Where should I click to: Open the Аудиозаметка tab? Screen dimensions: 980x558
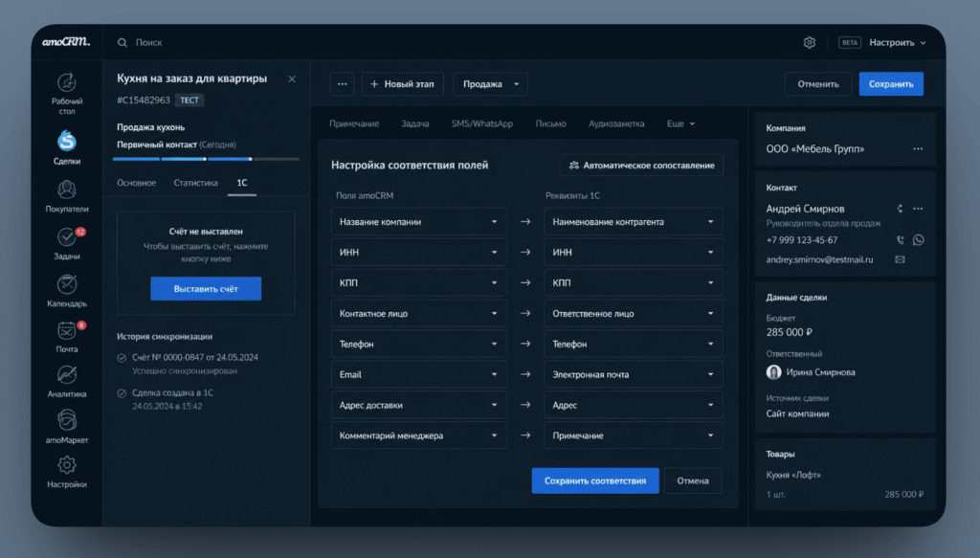[x=616, y=123]
